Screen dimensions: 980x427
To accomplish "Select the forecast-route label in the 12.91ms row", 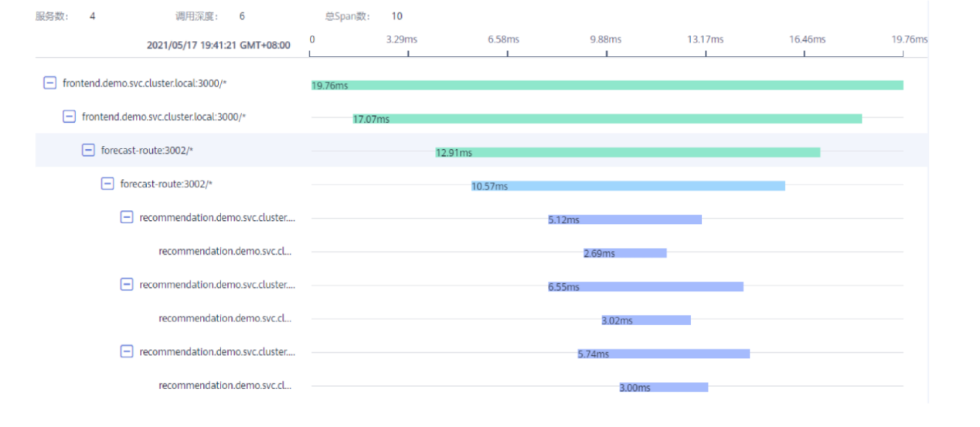I will [x=147, y=151].
